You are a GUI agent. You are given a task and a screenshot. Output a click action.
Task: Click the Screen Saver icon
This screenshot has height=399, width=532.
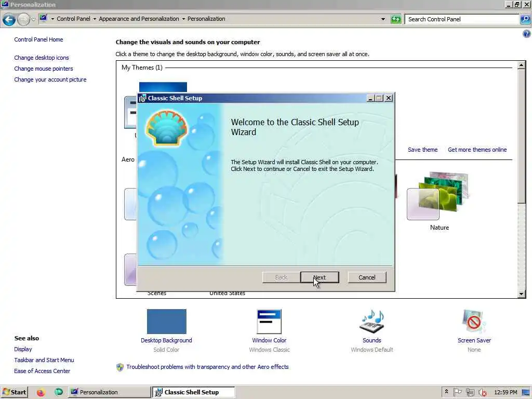pos(474,321)
